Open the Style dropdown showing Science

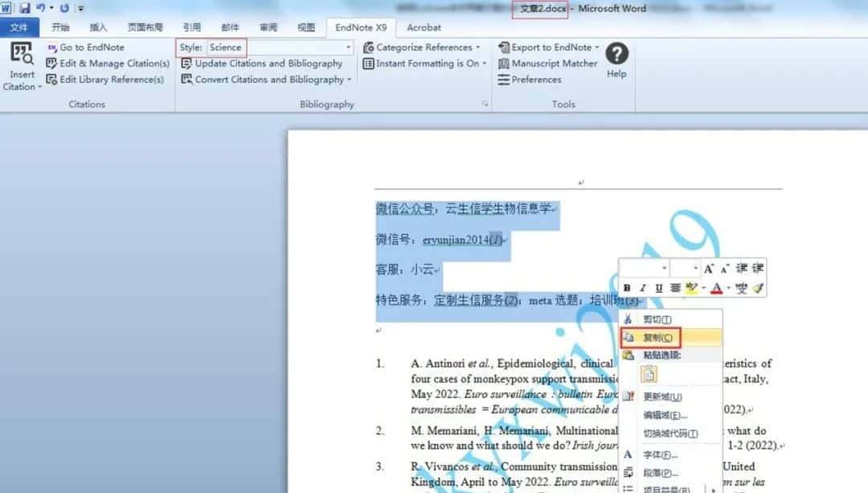click(x=280, y=47)
